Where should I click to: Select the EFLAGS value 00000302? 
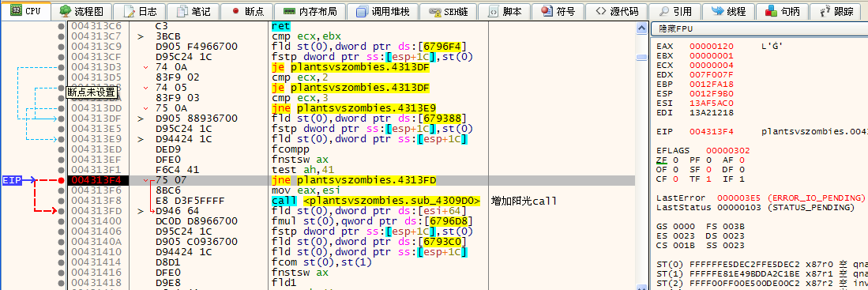pyautogui.click(x=728, y=150)
